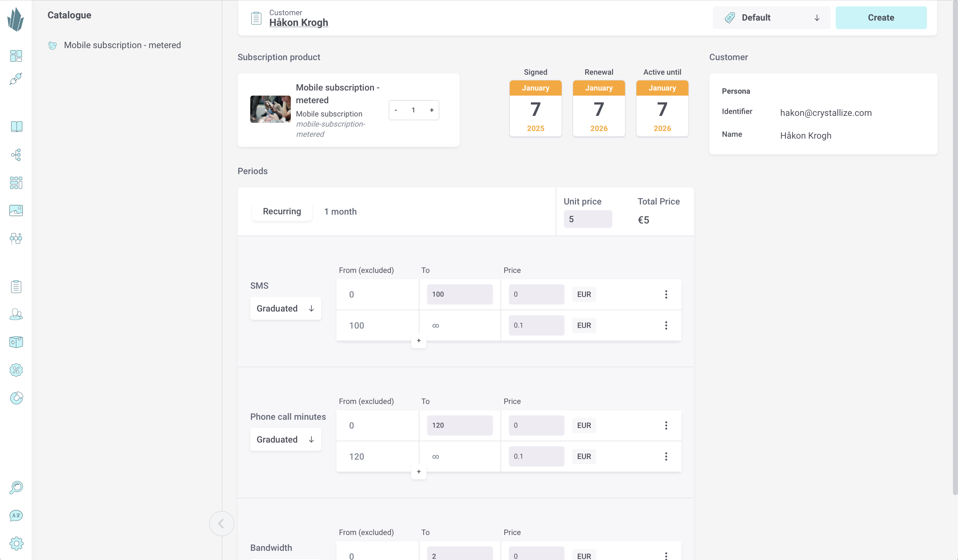Click the 1 month period text
Viewport: 958px width, 560px height.
[x=340, y=211]
